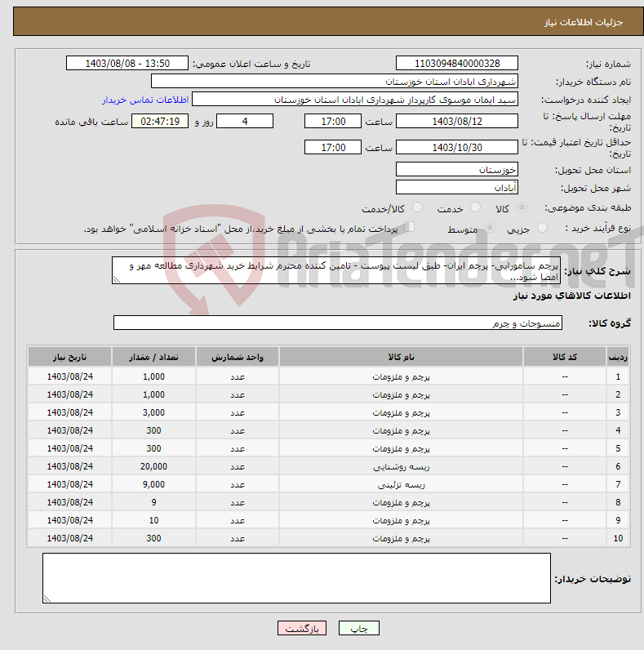Click ریسه تزئینی in row 7
Screen dimensions: 644x650
point(401,484)
